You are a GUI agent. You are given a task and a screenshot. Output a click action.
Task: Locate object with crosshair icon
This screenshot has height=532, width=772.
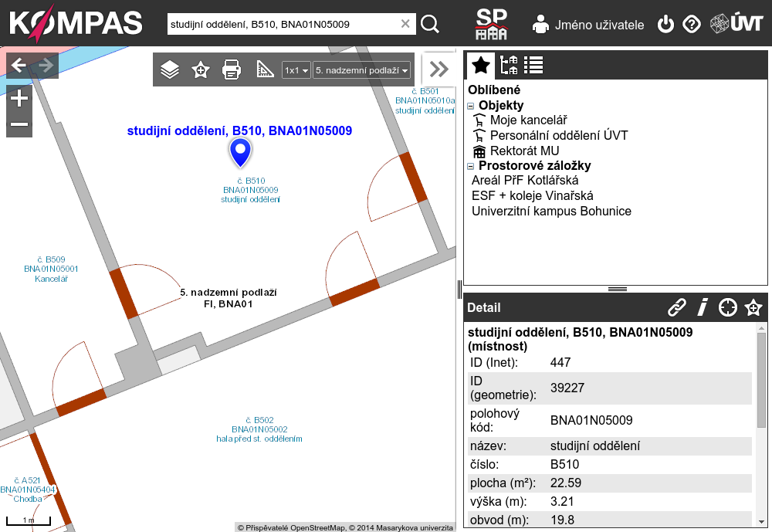click(x=728, y=307)
